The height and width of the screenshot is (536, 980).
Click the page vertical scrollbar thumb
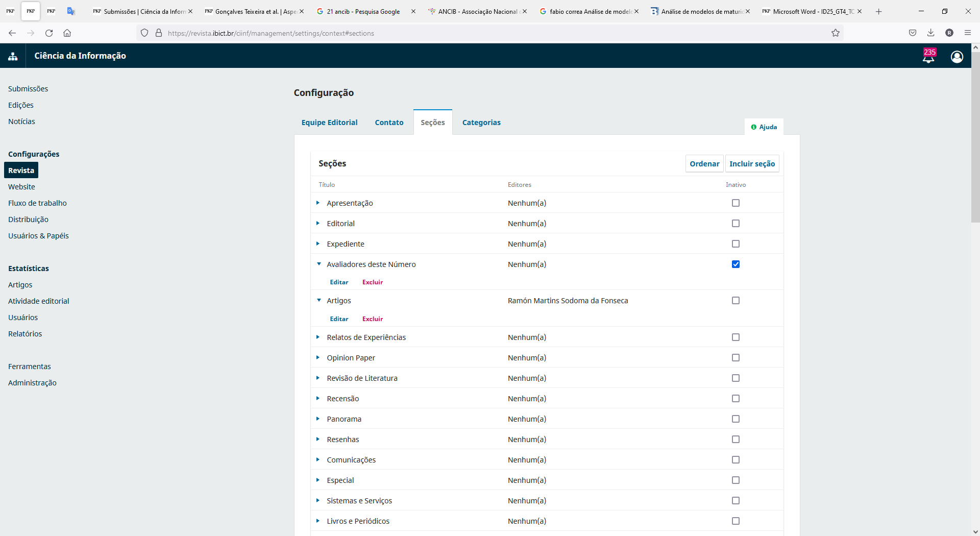pyautogui.click(x=975, y=137)
